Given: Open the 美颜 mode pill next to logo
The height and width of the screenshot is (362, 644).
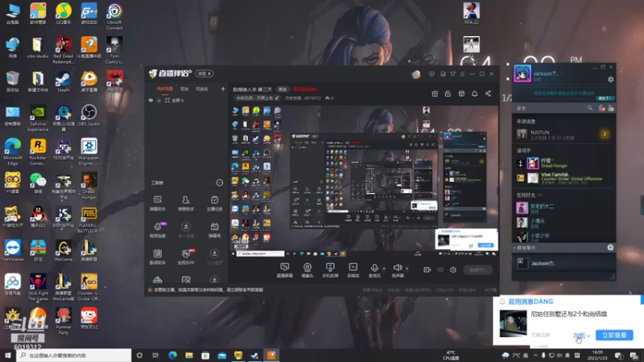Looking at the screenshot, I should 204,73.
